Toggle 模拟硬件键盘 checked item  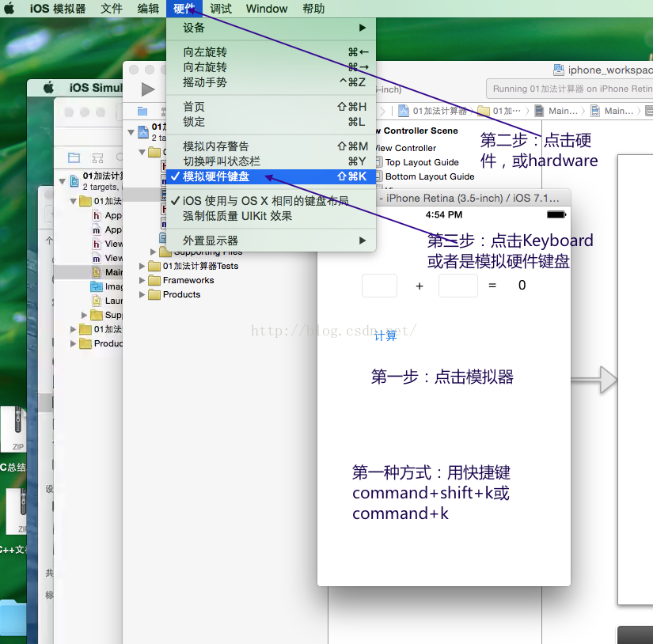click(x=271, y=176)
